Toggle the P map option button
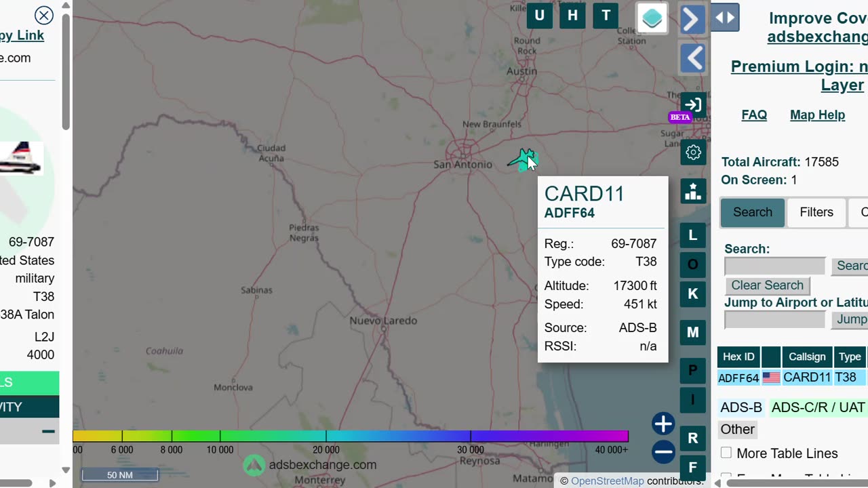The height and width of the screenshot is (488, 868). [693, 370]
